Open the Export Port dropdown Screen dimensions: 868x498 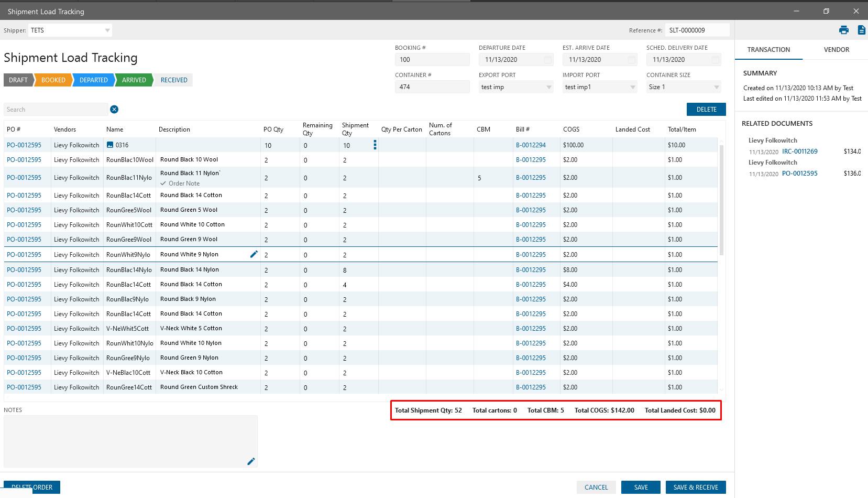click(549, 87)
